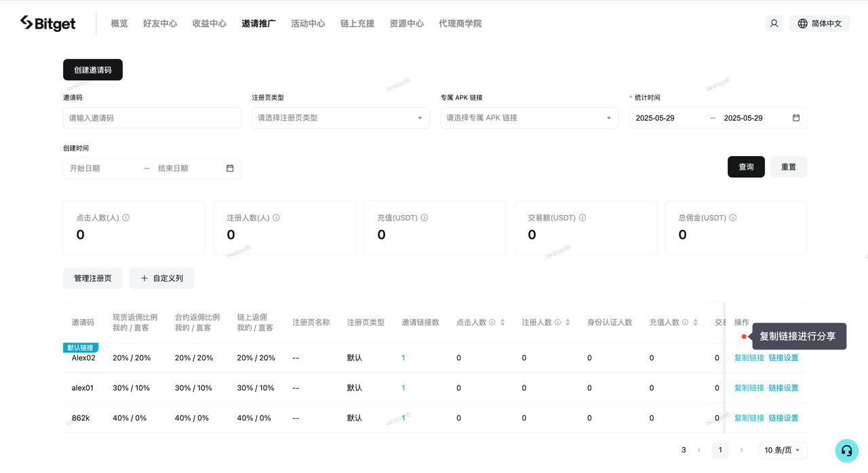868x473 pixels.
Task: Click the customer support headset icon
Action: pos(846,450)
